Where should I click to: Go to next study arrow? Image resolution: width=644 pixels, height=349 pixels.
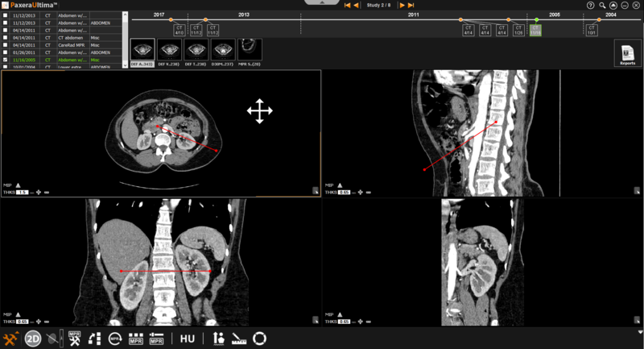pyautogui.click(x=402, y=5)
